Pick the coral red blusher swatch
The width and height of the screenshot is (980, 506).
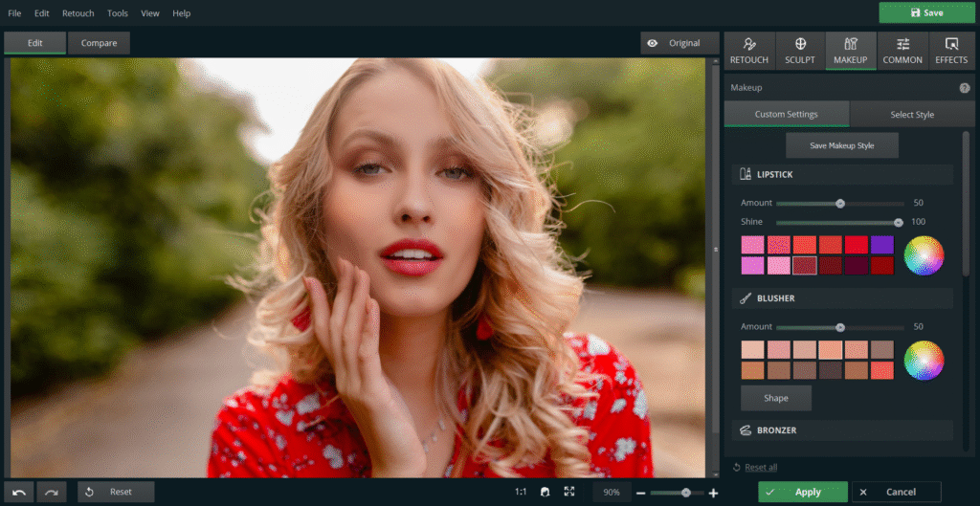(x=881, y=370)
